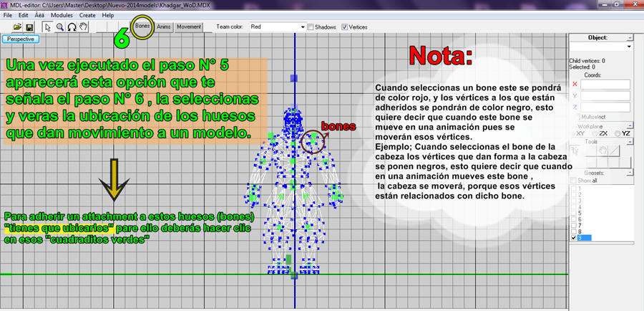The height and width of the screenshot is (311, 644).
Task: Check geoset 8 checkbox
Action: [x=574, y=231]
